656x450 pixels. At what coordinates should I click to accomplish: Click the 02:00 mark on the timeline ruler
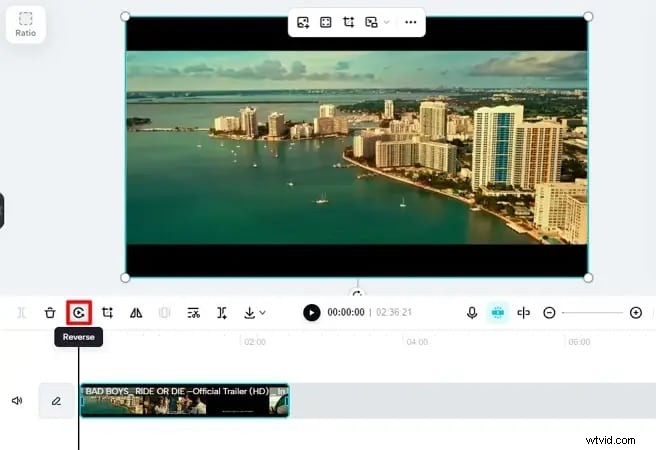(255, 342)
